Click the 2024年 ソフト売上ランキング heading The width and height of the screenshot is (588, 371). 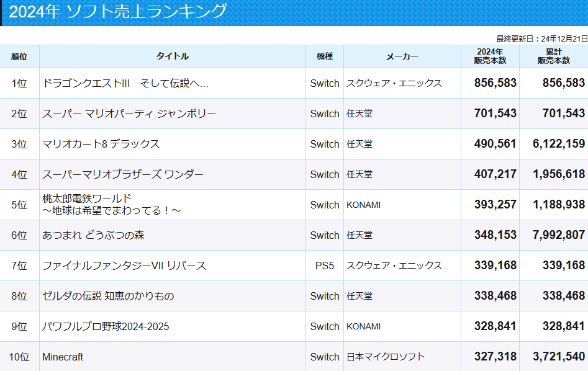tap(118, 11)
